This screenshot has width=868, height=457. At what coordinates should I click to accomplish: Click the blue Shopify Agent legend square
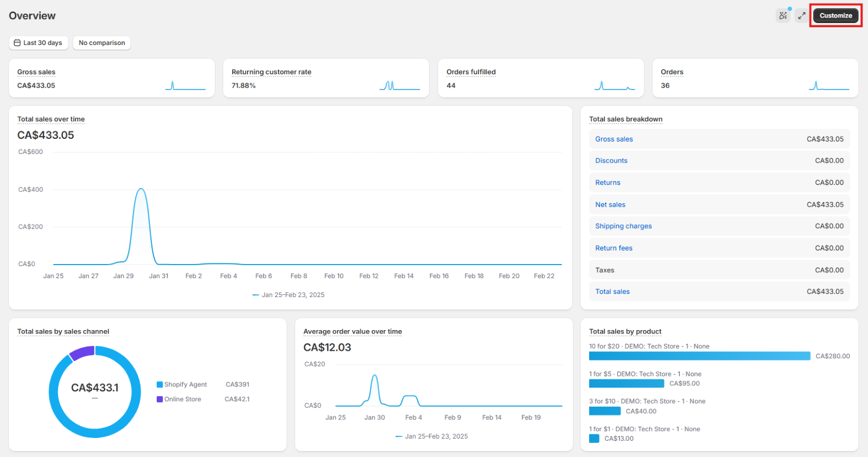tap(160, 384)
